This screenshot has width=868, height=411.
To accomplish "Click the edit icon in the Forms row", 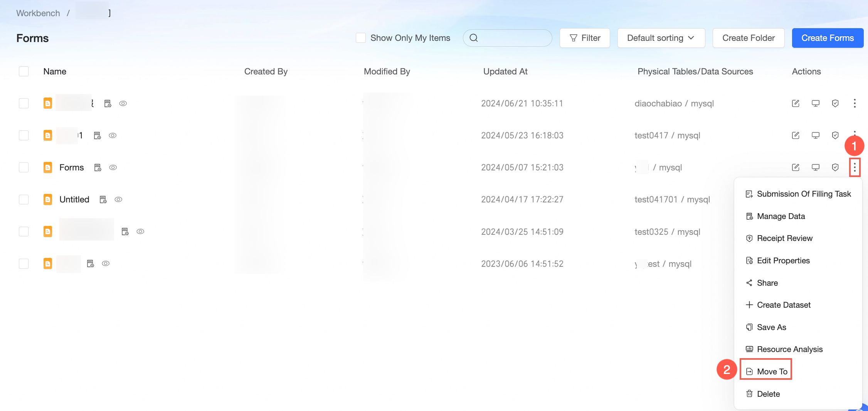I will [796, 167].
